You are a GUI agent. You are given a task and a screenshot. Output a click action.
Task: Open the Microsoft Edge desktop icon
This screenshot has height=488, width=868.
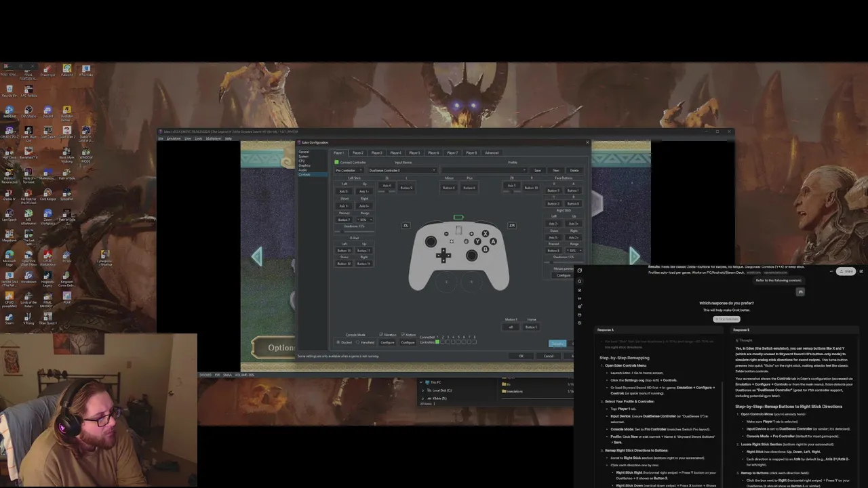coord(9,258)
